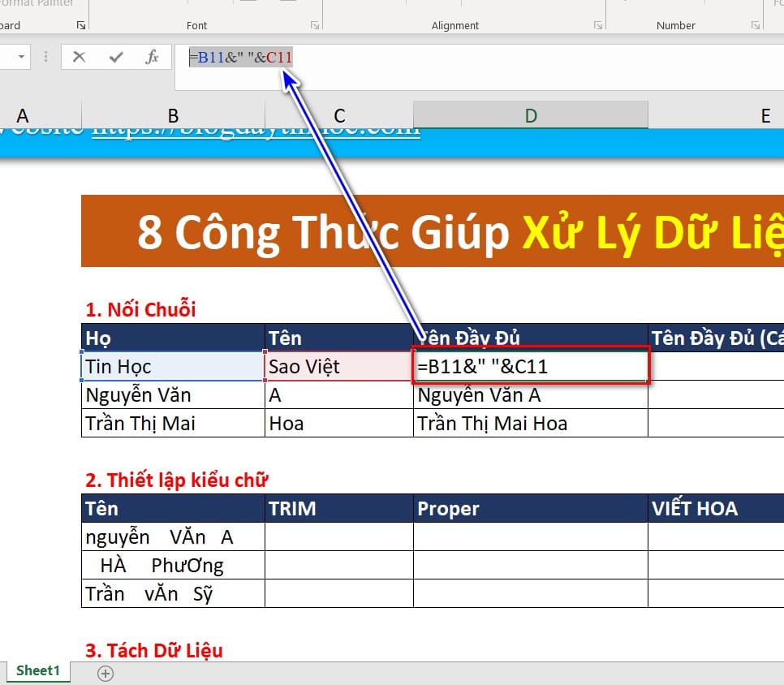Screen dimensions: 784x685
Task: Switch to Sheet1 tab
Action: 37,670
